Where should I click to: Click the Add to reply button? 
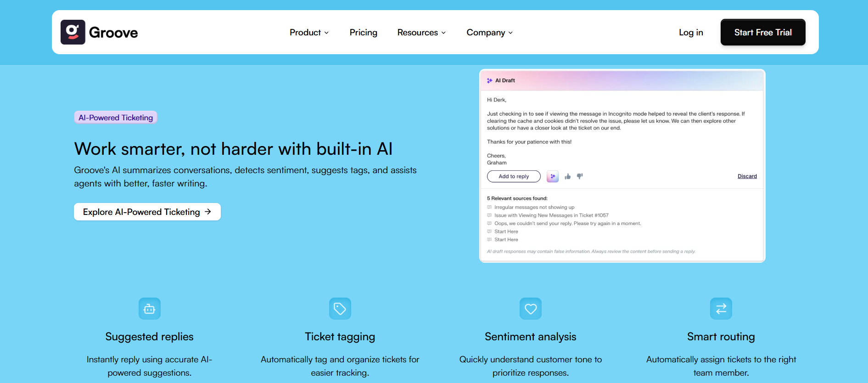point(514,176)
